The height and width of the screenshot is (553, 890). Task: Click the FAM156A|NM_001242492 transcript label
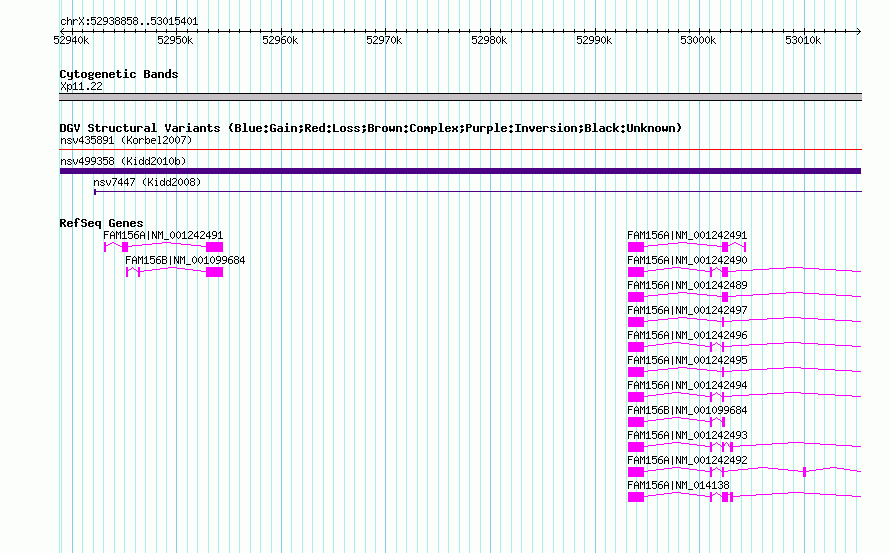(x=687, y=460)
